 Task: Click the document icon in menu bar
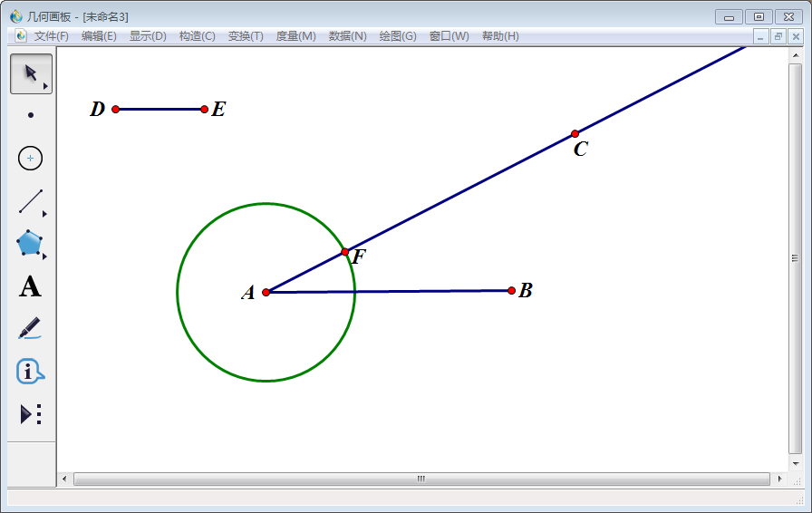(21, 35)
